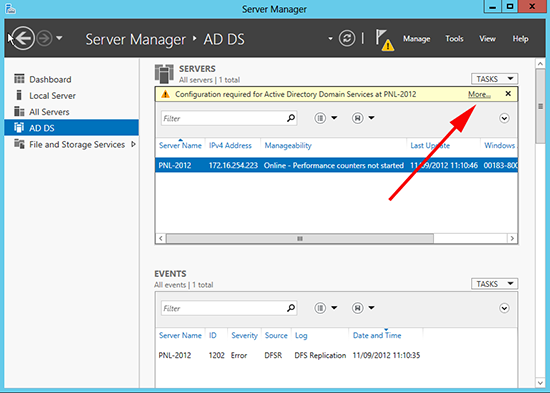This screenshot has height=393, width=550.
Task: Go back using the back arrow button
Action: [x=23, y=38]
